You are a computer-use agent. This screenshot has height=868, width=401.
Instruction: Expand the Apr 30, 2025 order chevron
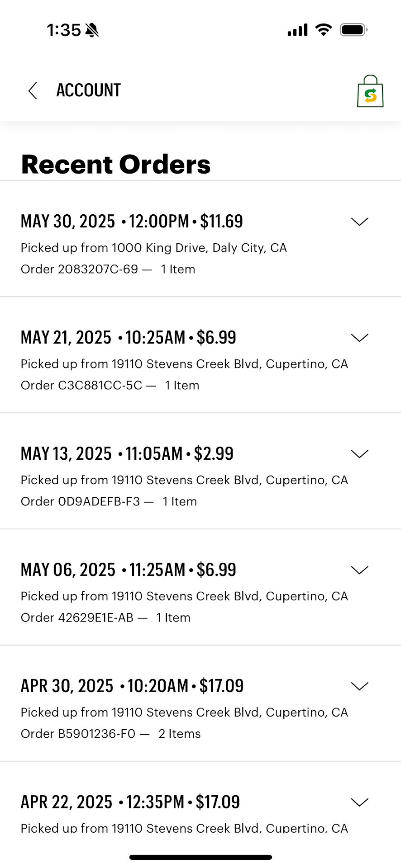click(x=359, y=686)
